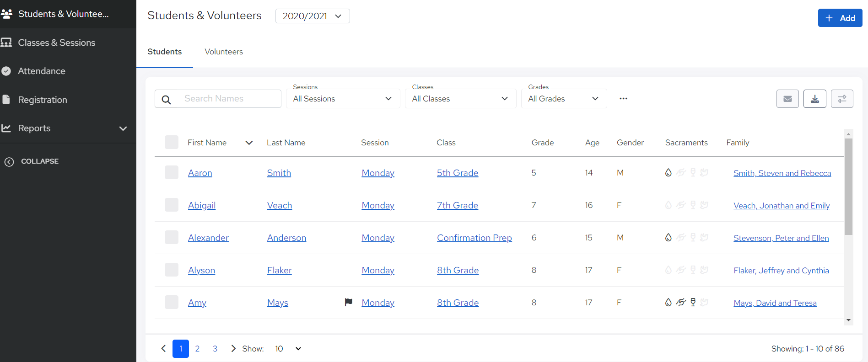The height and width of the screenshot is (362, 868).
Task: Click Collapse sidebar label
Action: 40,161
